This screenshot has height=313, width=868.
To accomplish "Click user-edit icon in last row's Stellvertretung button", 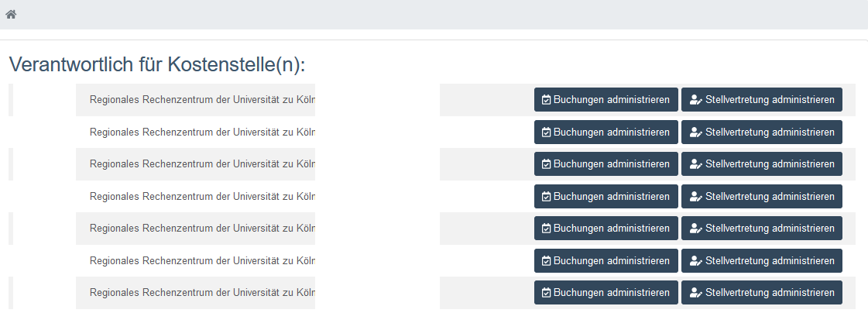I will tap(696, 293).
